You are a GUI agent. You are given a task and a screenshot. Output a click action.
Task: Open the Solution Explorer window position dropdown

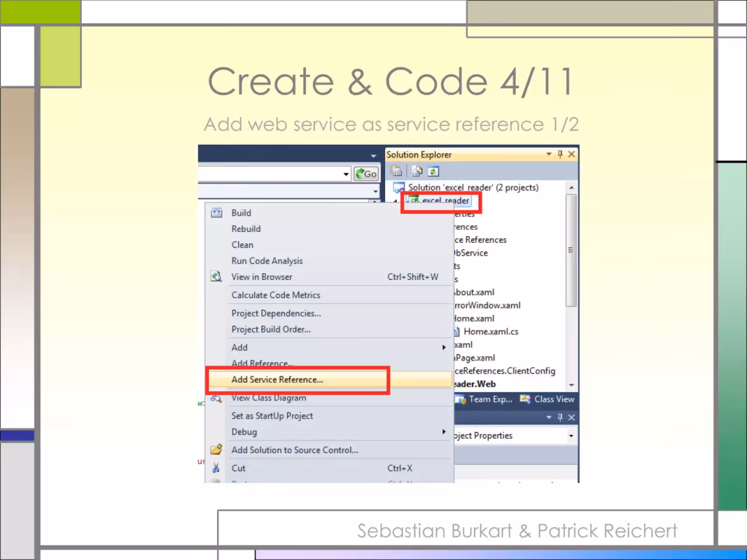pos(549,154)
